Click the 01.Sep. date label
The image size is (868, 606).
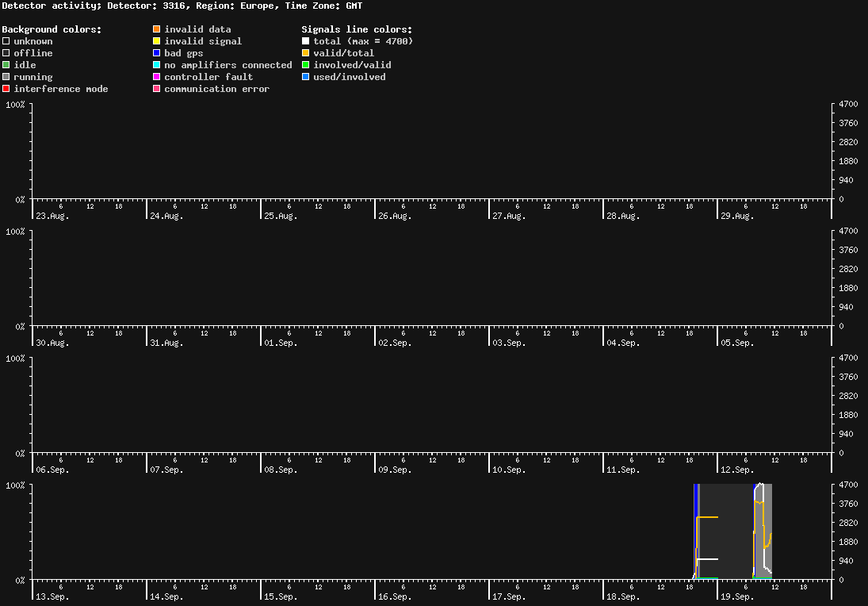pyautogui.click(x=281, y=343)
